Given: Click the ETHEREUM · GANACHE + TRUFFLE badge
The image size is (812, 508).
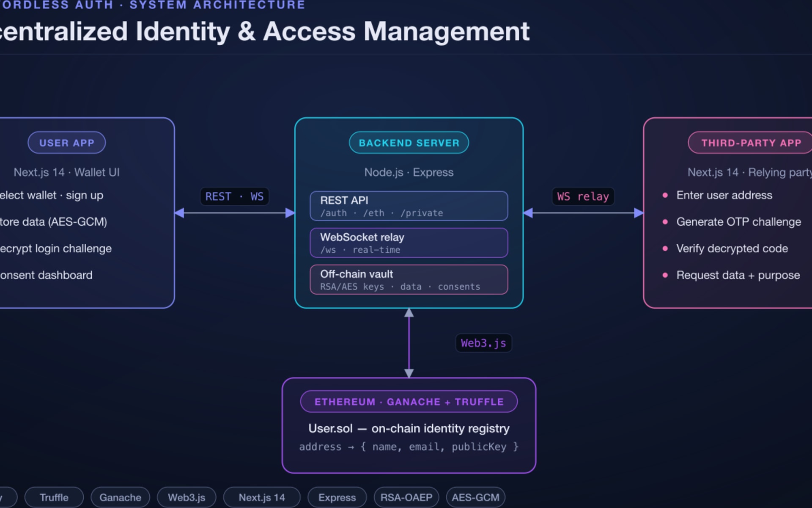Looking at the screenshot, I should [x=409, y=401].
